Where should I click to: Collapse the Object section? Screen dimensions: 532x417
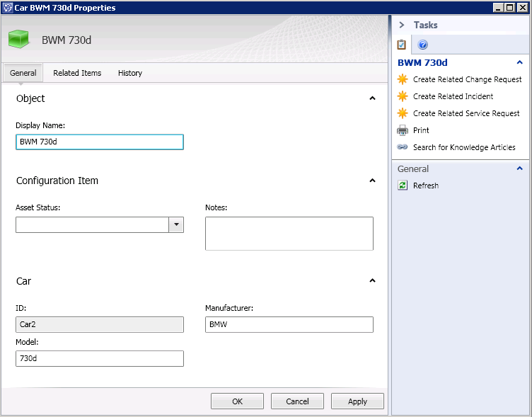372,98
